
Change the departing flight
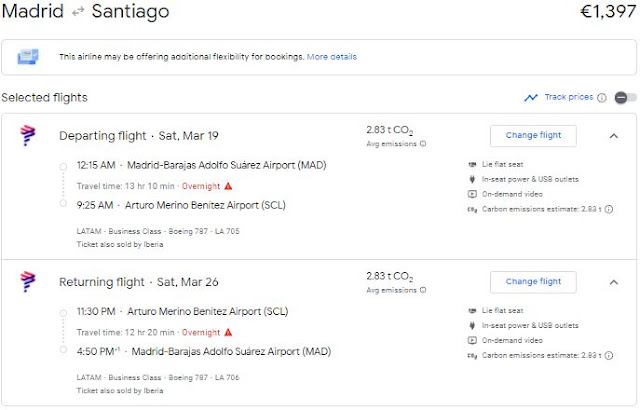coord(533,136)
